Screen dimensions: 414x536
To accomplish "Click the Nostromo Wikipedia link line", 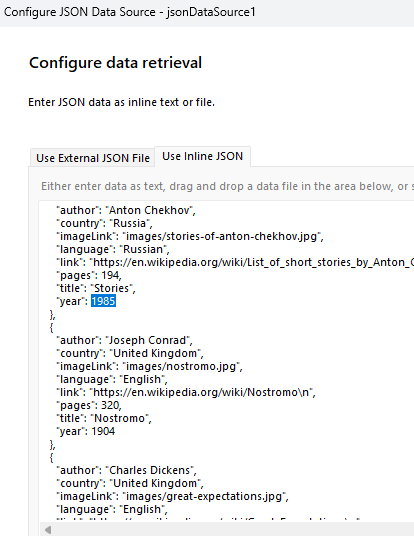I will click(186, 392).
